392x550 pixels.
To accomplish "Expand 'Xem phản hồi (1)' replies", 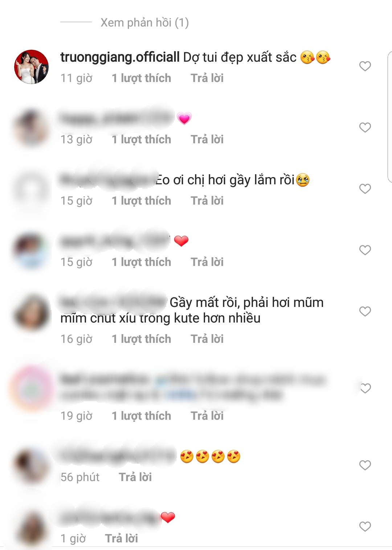I will [144, 22].
